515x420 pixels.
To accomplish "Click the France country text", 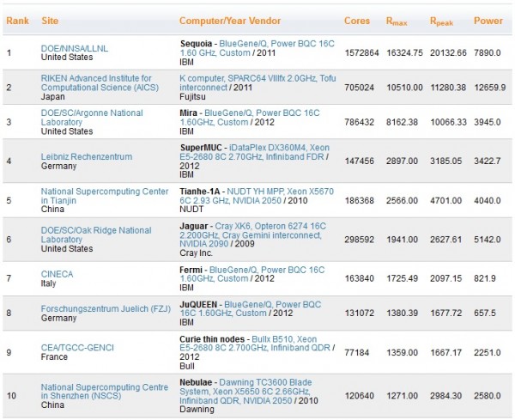I will [54, 357].
